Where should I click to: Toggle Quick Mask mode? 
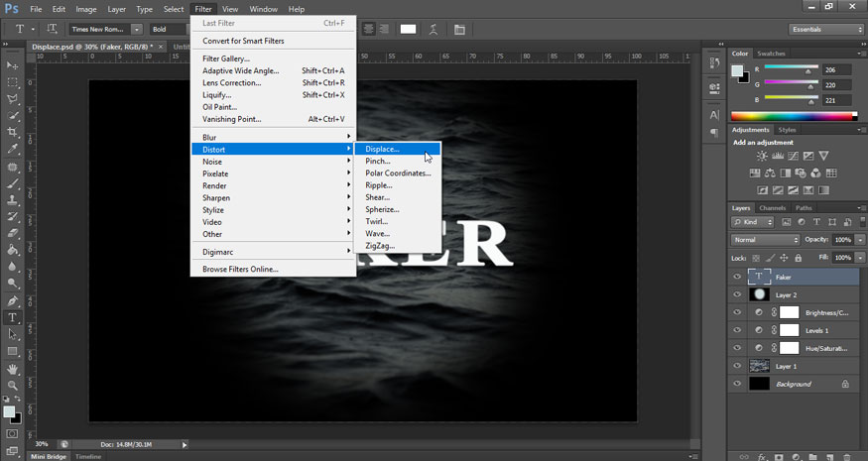click(x=12, y=434)
